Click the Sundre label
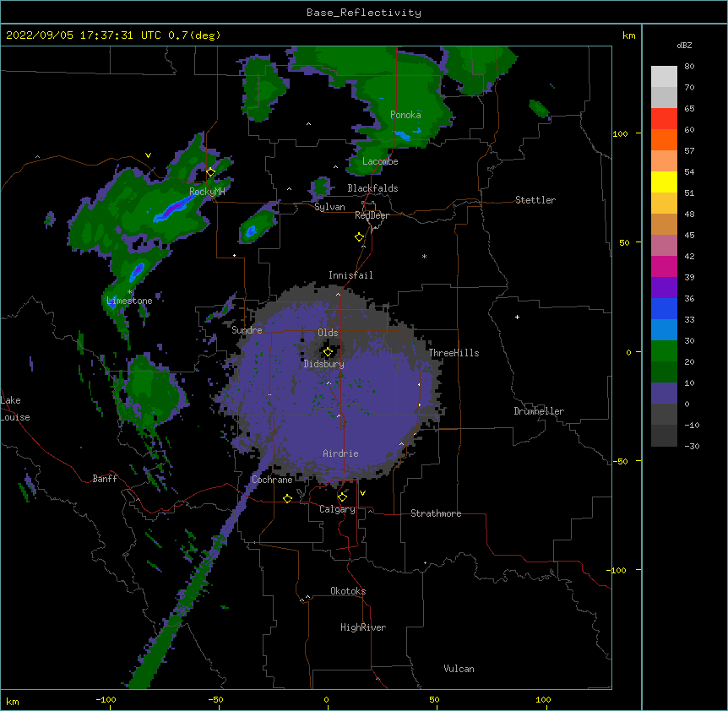 247,330
